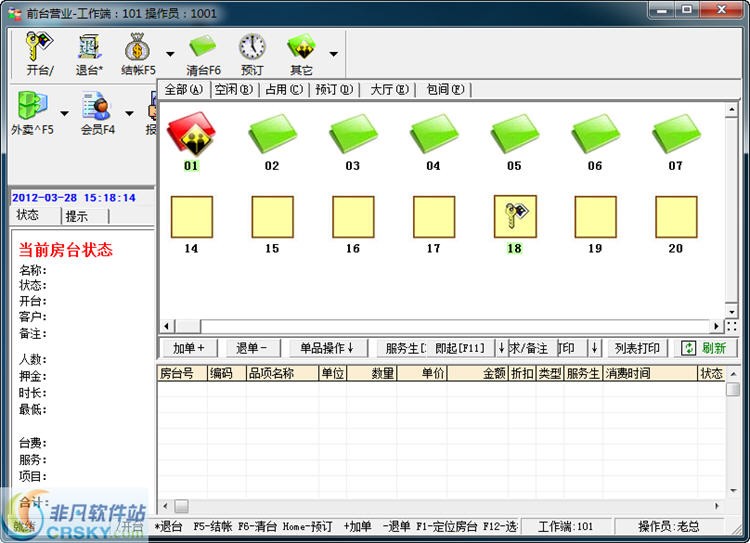The image size is (750, 543).
Task: Click the 加单+ button
Action: [x=189, y=348]
